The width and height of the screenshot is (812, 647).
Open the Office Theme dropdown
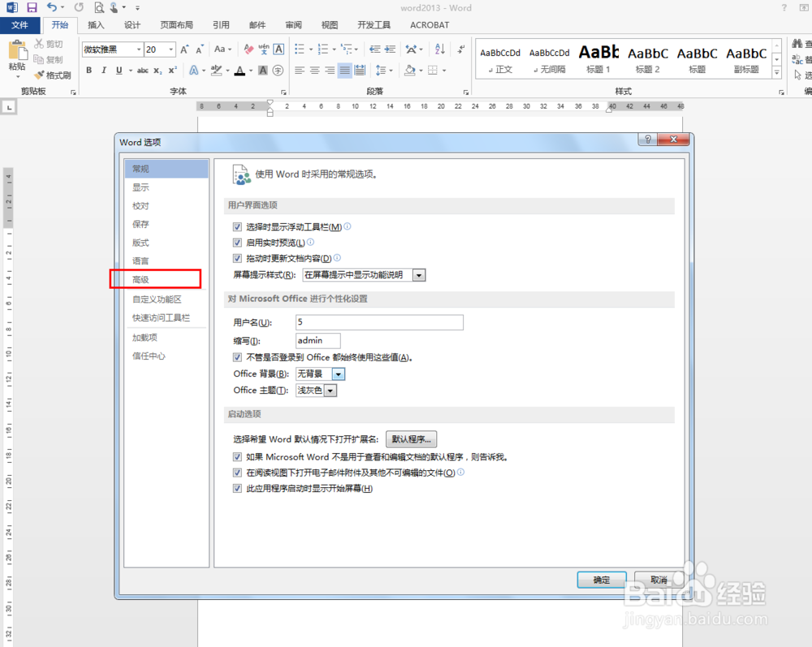click(330, 390)
